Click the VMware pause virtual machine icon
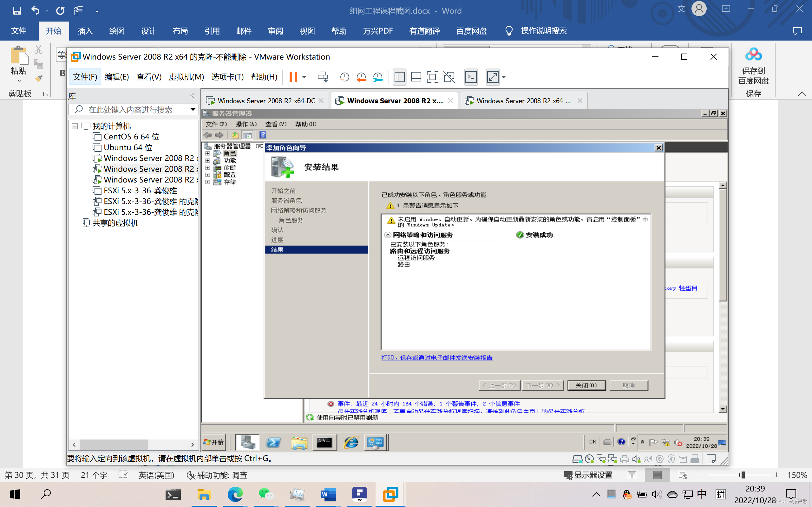This screenshot has height=507, width=812. [x=293, y=77]
